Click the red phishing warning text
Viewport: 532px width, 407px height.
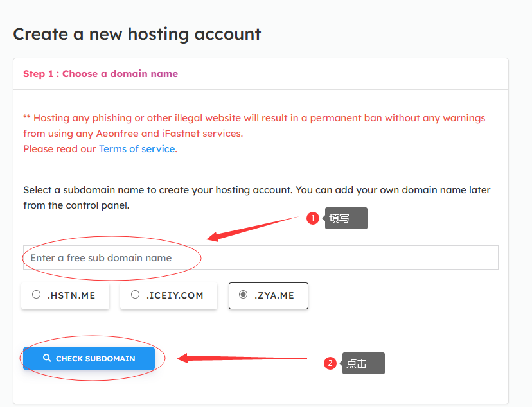pos(254,126)
